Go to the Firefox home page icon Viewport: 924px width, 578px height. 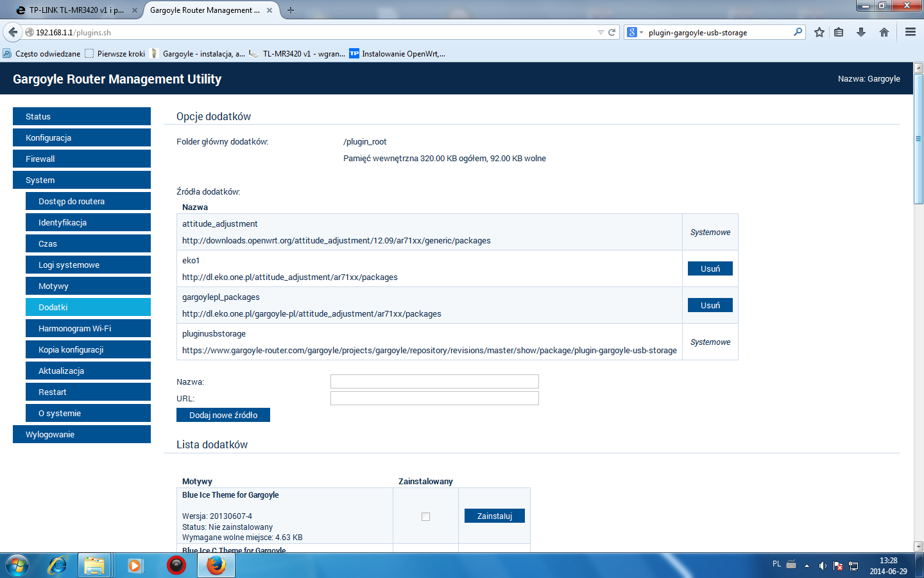tap(884, 32)
